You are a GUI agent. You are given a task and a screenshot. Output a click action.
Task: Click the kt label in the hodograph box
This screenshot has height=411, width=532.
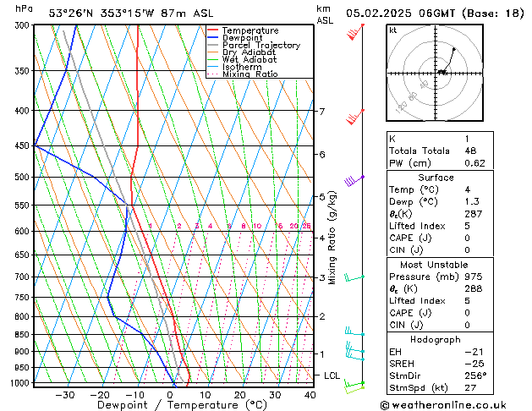pos(393,30)
